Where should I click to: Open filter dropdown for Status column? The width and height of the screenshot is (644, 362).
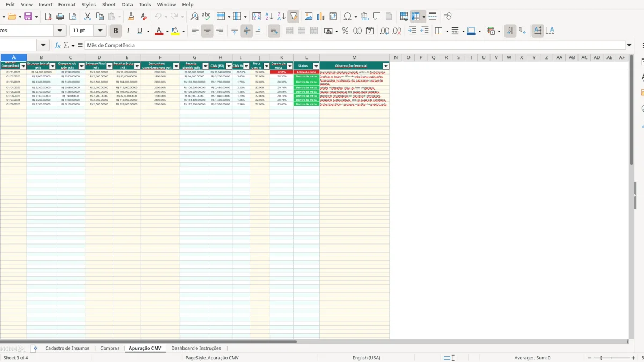(316, 66)
